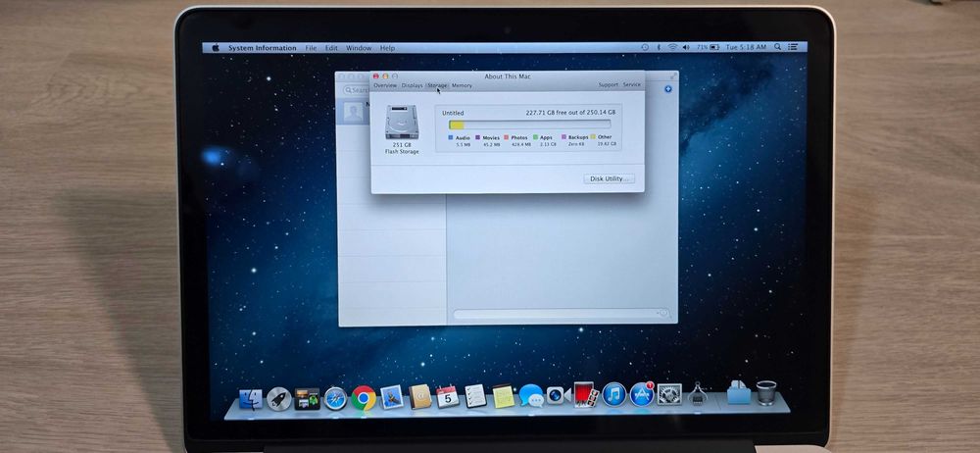Click the green Apps color swatch
The width and height of the screenshot is (980, 453).
pyautogui.click(x=536, y=137)
